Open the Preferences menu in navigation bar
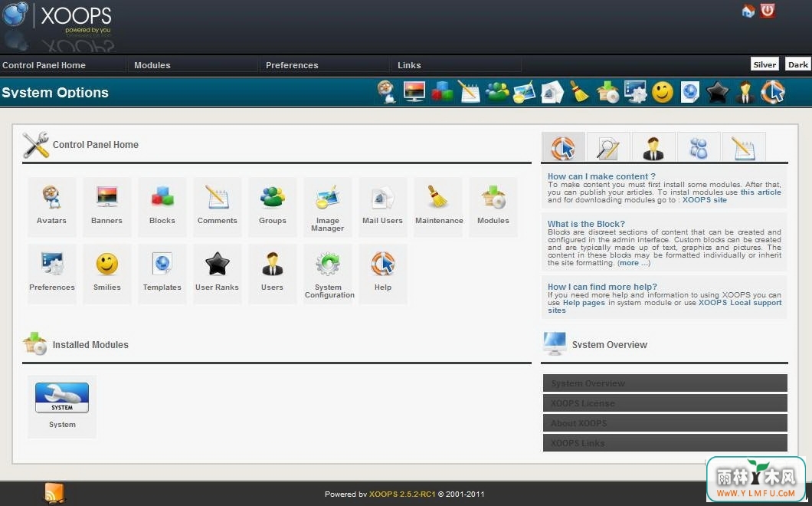The height and width of the screenshot is (506, 812). (x=292, y=65)
